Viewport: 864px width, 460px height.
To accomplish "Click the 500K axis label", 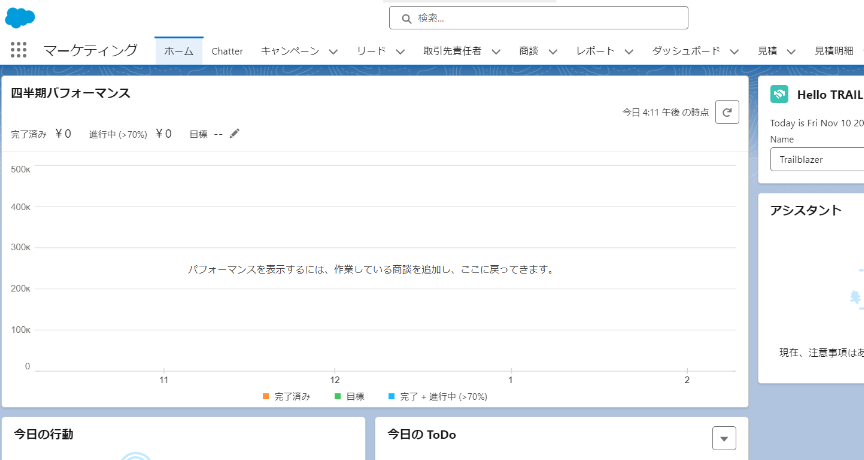I will pyautogui.click(x=20, y=169).
